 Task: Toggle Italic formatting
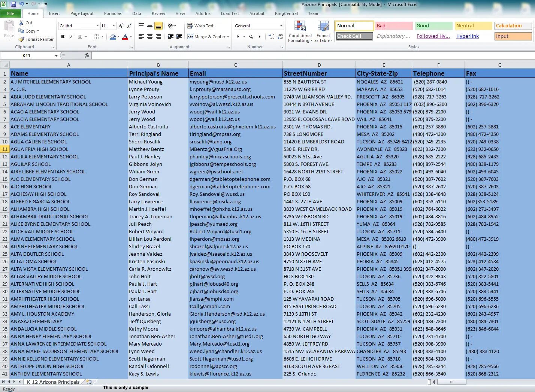click(x=71, y=37)
